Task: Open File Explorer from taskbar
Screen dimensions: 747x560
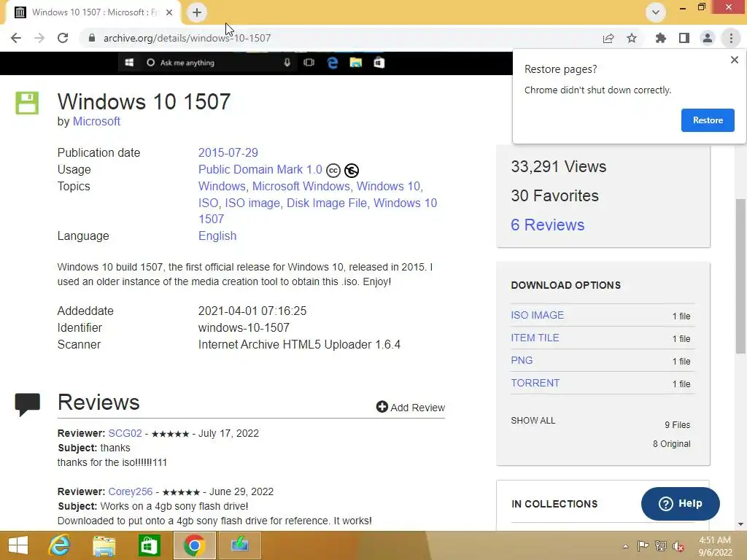Action: coord(104,545)
